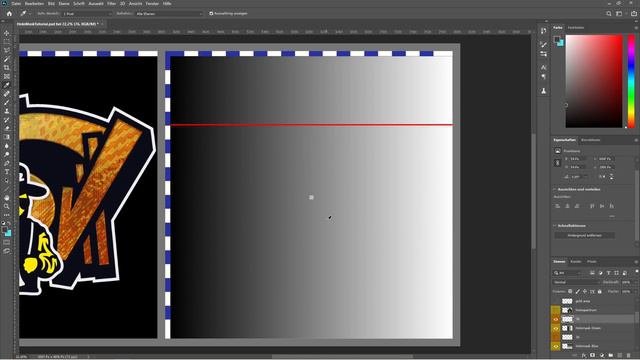
Task: Open the Paragraph panel icon in dock
Action: point(543,77)
